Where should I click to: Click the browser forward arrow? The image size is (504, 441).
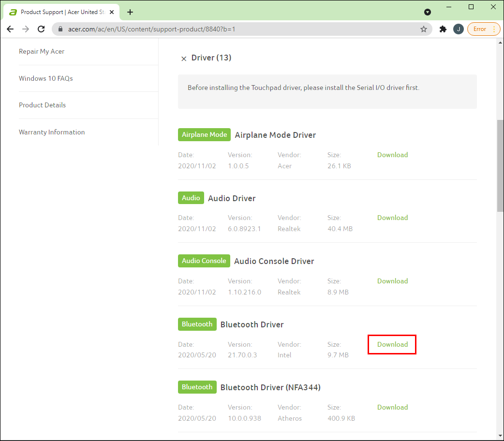coord(26,29)
